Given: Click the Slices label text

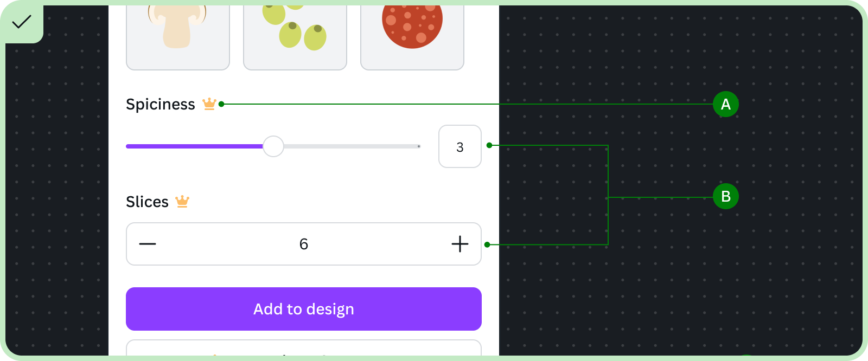Looking at the screenshot, I should [x=148, y=202].
